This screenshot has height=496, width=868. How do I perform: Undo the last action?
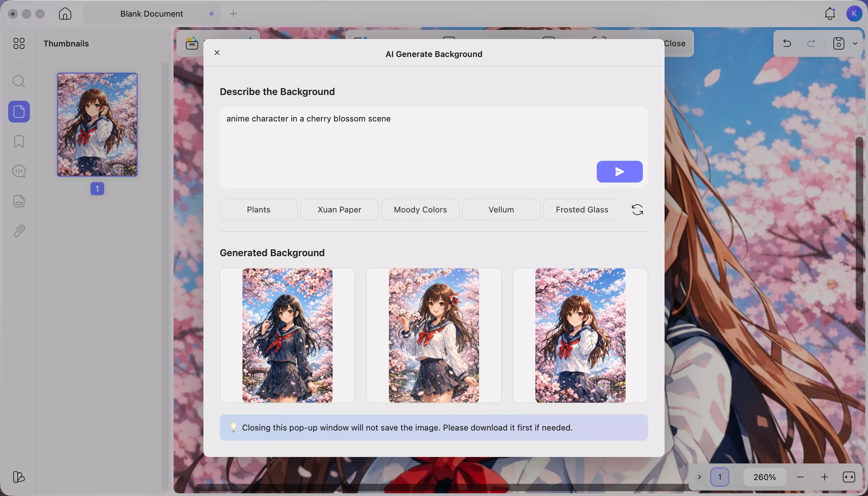point(787,44)
